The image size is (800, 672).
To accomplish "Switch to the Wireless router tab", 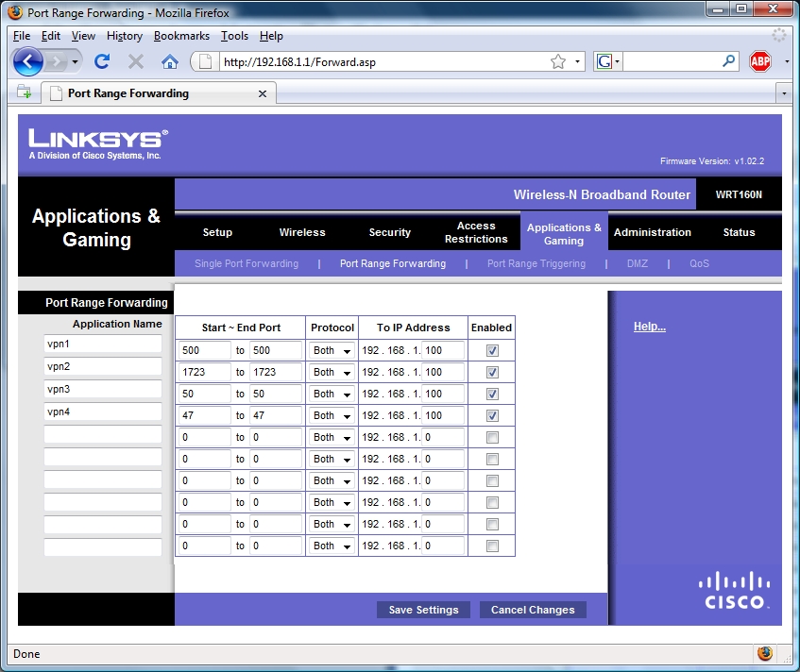I will (302, 232).
